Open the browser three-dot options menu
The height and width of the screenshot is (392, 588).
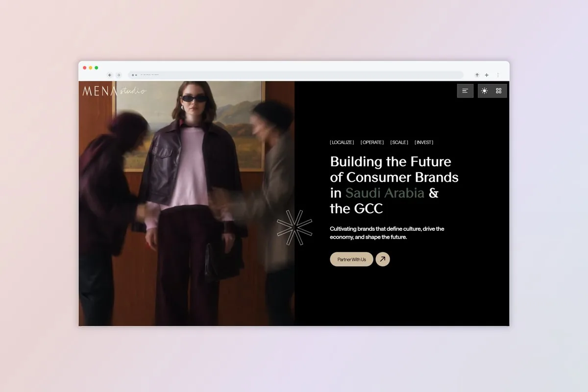498,75
